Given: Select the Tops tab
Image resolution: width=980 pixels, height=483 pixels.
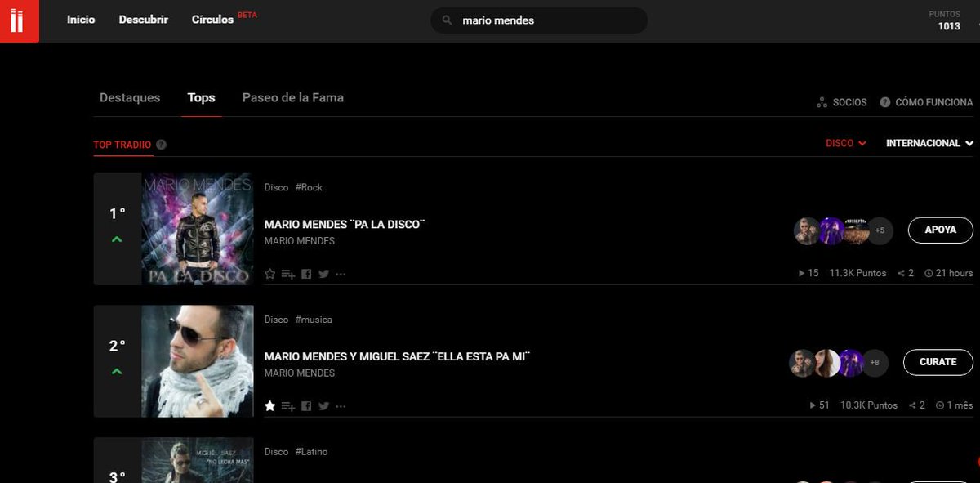Looking at the screenshot, I should coord(201,97).
